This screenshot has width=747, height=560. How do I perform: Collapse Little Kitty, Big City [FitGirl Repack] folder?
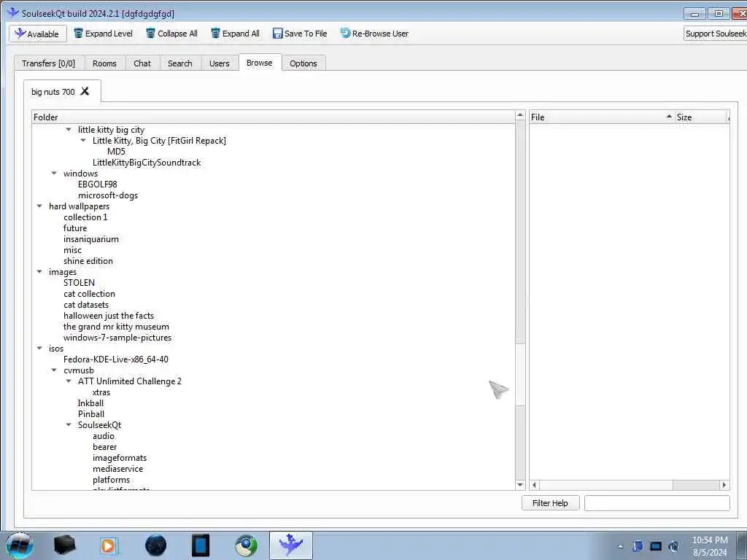(83, 141)
